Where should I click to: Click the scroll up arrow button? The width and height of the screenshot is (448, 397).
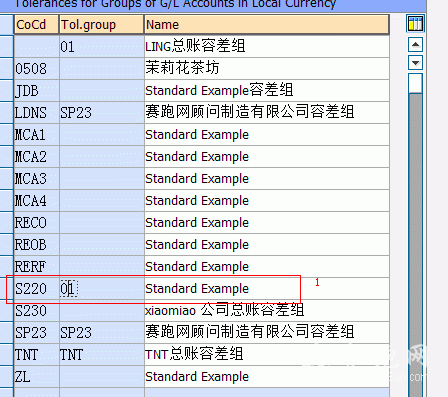point(415,45)
